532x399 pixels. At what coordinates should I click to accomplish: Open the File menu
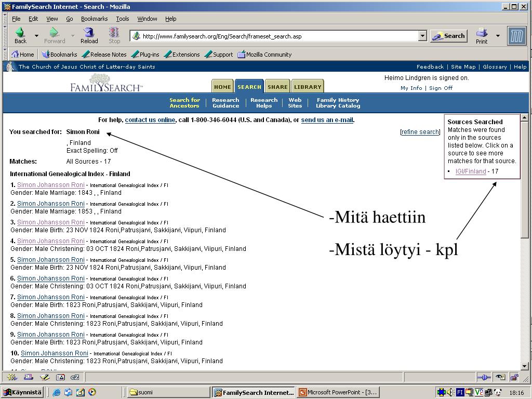(16, 19)
